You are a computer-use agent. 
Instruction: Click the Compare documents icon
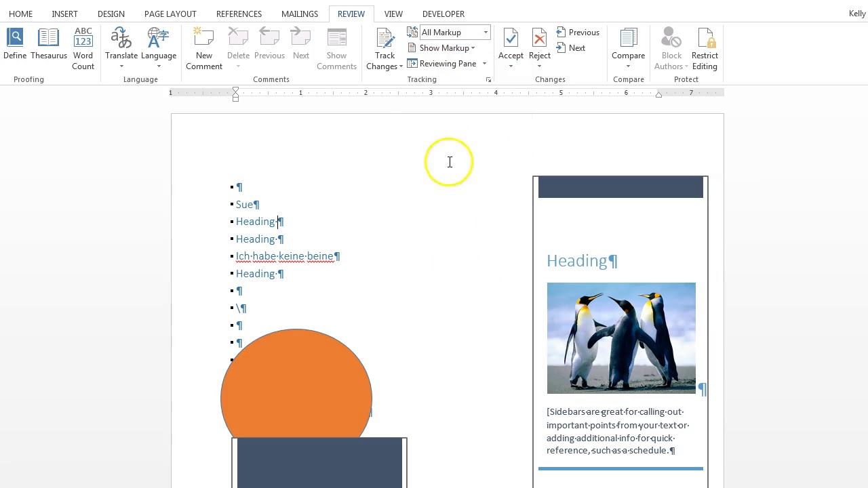pyautogui.click(x=628, y=38)
